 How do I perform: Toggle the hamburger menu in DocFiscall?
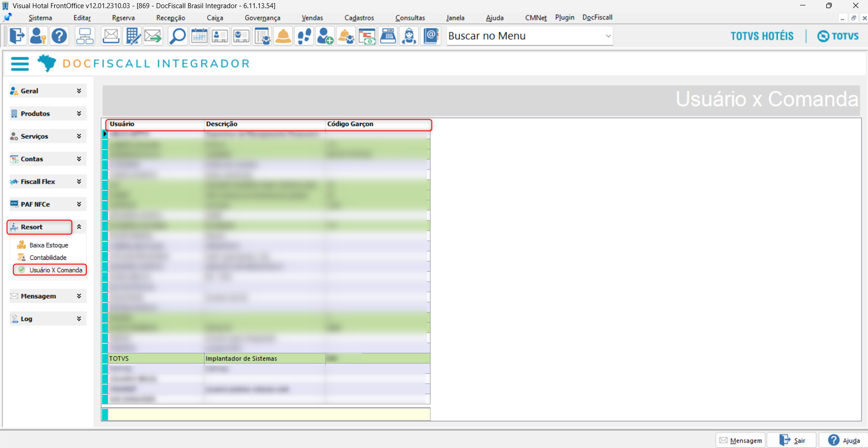20,63
